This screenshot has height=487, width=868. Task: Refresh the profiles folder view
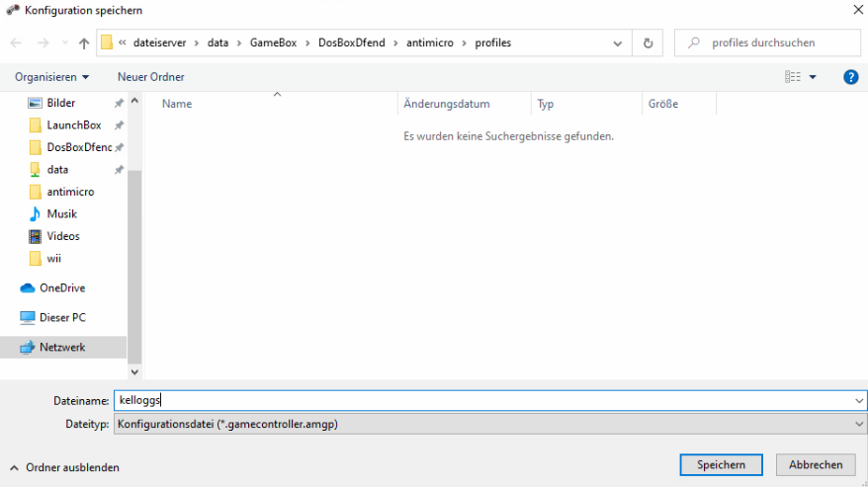[648, 43]
